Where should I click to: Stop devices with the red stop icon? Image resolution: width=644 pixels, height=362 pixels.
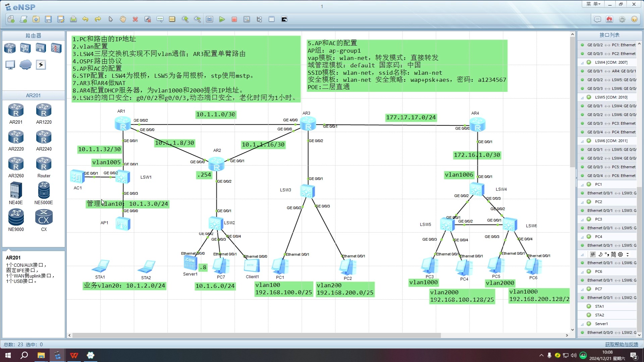click(x=234, y=19)
